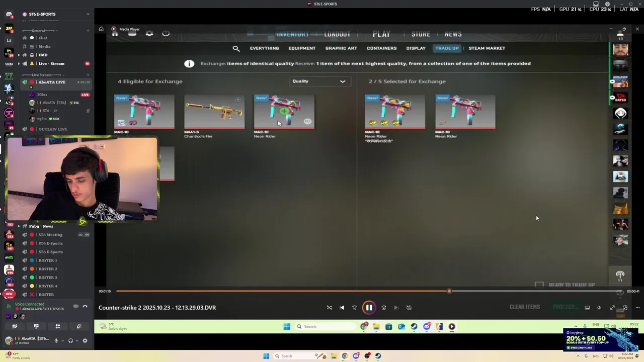Open Discord output device options arrow
The image size is (644, 362).
[x=77, y=340]
